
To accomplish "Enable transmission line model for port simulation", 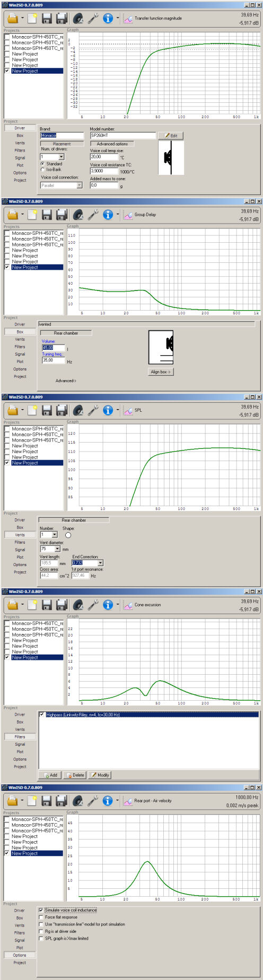I will [x=41, y=924].
